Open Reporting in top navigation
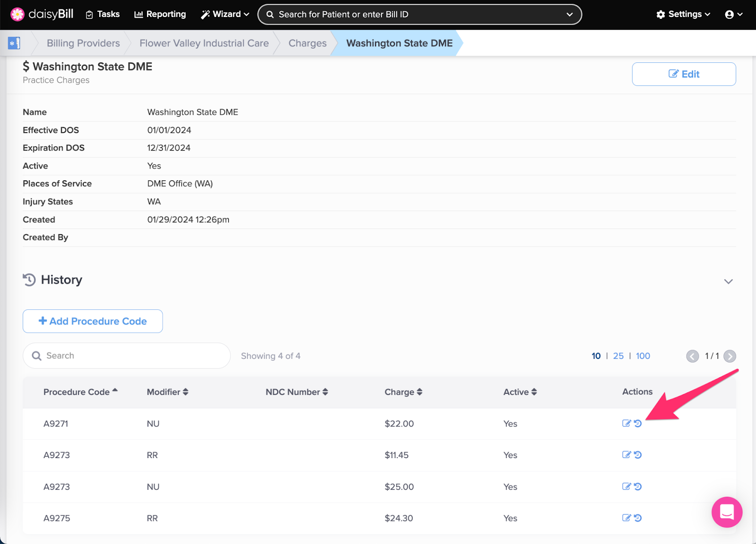The width and height of the screenshot is (756, 544). pyautogui.click(x=160, y=14)
